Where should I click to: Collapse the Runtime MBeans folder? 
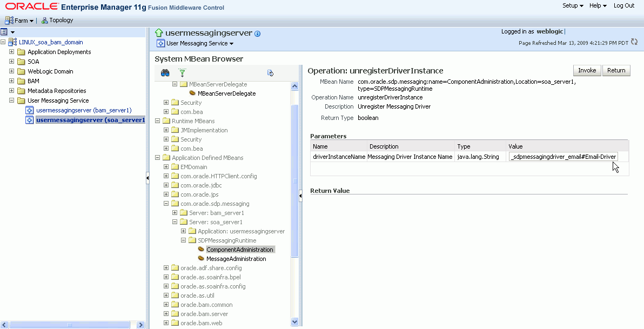pos(157,120)
